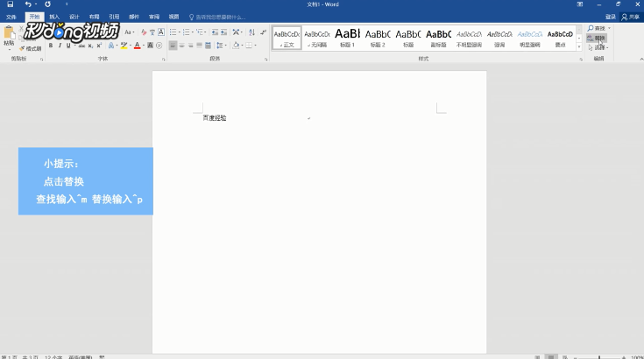Screen dimensions: 644x359
Task: Toggle Superscript formatting
Action: pos(99,46)
